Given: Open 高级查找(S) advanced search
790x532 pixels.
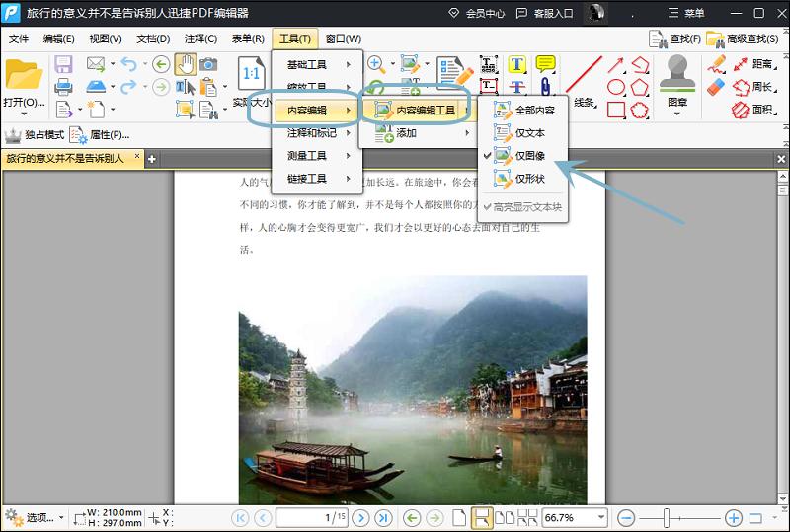Looking at the screenshot, I should coord(743,38).
